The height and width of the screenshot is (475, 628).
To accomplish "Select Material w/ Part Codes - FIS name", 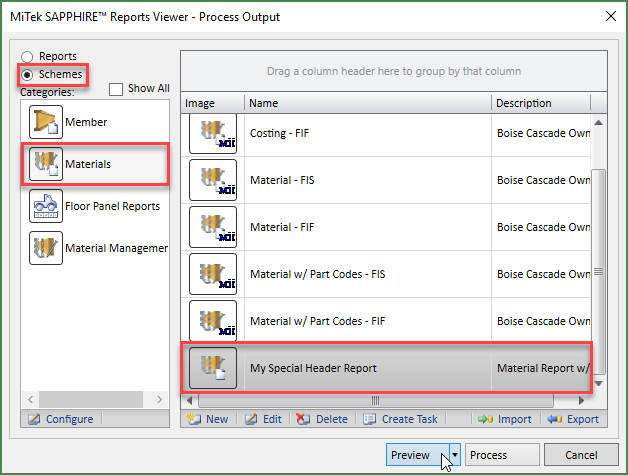I will pos(318,274).
